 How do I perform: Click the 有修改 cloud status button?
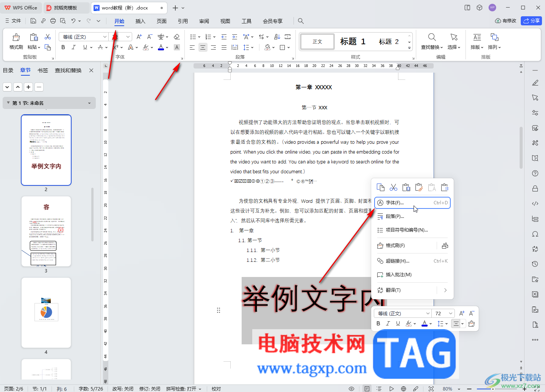[x=506, y=21]
